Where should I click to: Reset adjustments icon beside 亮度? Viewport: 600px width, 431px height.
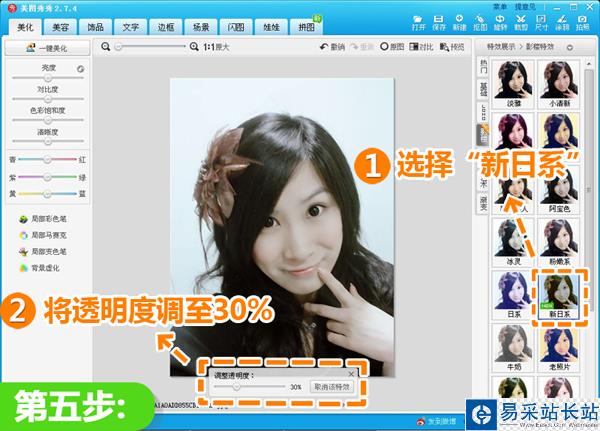[x=80, y=69]
